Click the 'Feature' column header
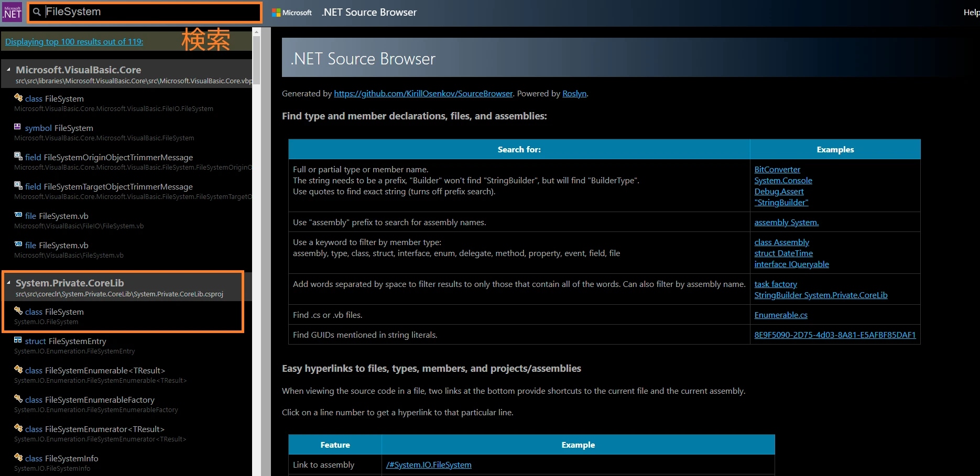The image size is (980, 476). coord(335,445)
